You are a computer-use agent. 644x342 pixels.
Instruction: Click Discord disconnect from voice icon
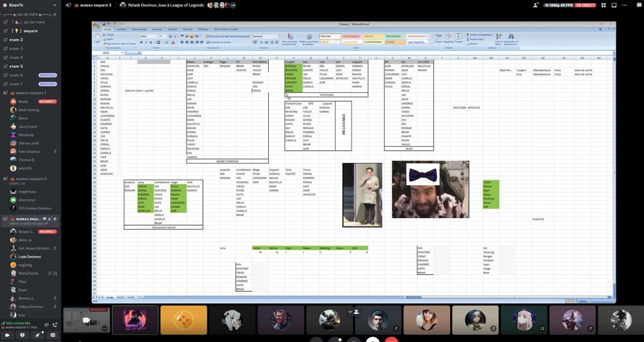(55, 325)
